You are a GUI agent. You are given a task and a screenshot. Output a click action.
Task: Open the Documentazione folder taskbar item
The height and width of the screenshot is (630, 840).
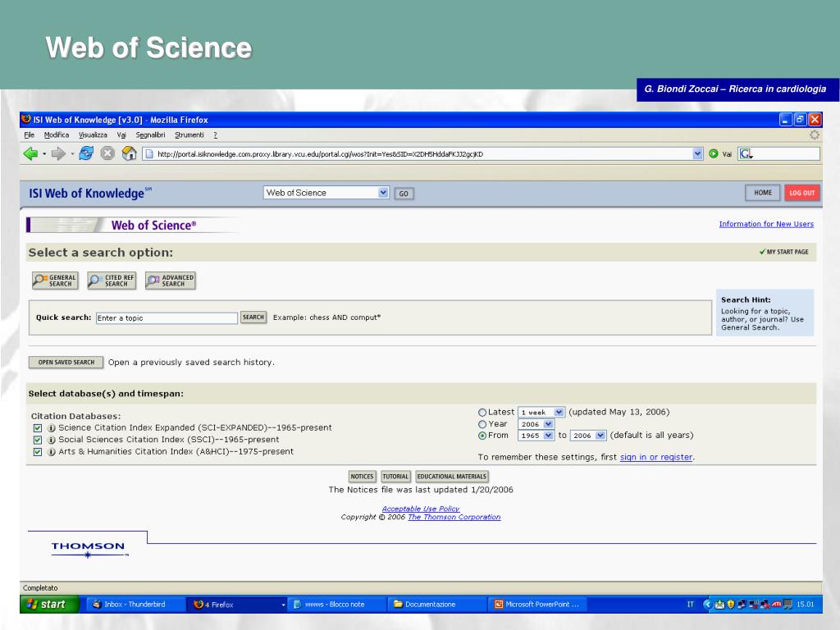[x=436, y=605]
